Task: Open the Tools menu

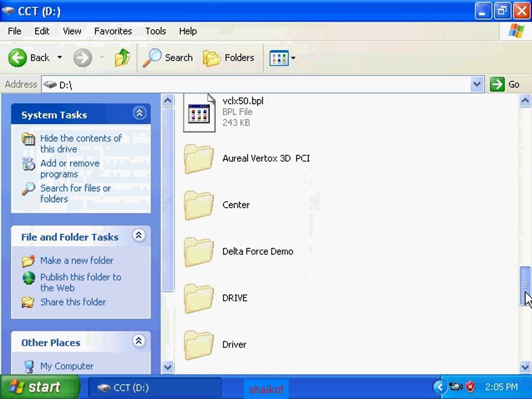Action: pos(155,31)
